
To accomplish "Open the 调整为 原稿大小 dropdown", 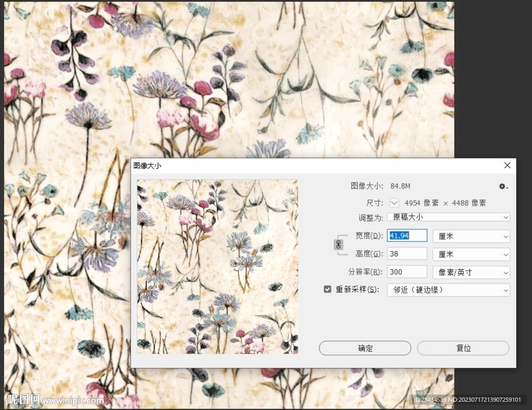I will tap(448, 217).
